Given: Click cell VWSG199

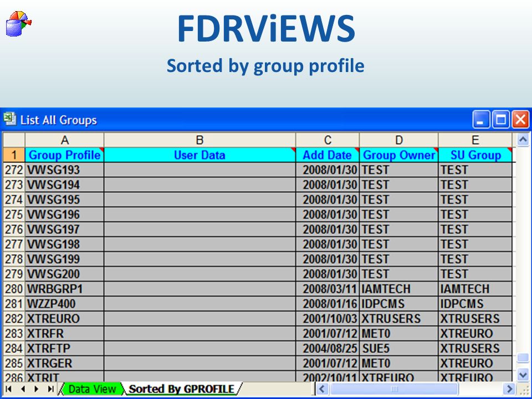Looking at the screenshot, I should (x=64, y=259).
